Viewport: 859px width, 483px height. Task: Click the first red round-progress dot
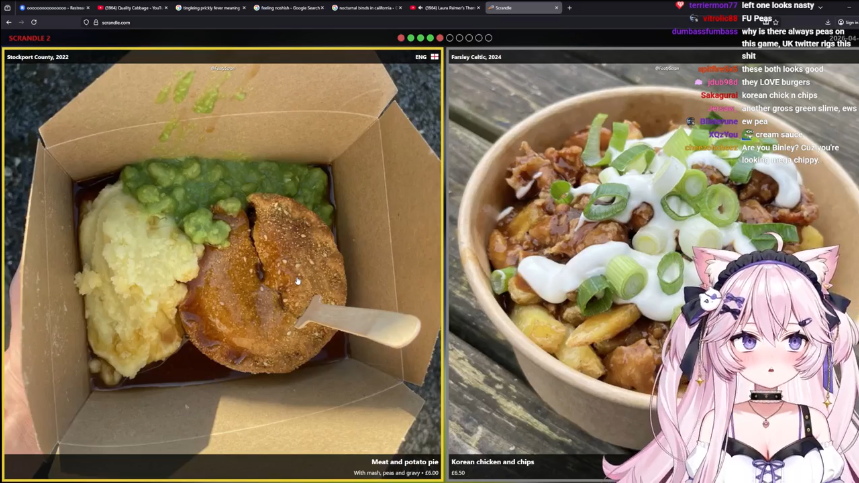click(x=401, y=38)
